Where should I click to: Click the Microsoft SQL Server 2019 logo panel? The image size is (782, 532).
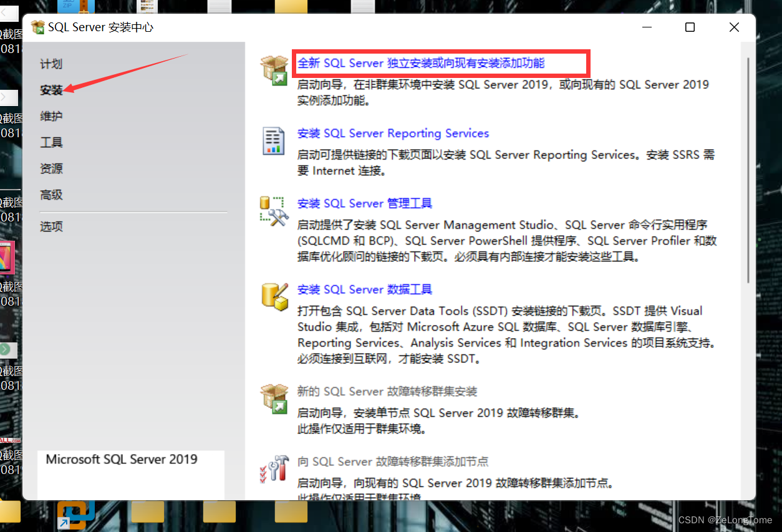pyautogui.click(x=130, y=475)
